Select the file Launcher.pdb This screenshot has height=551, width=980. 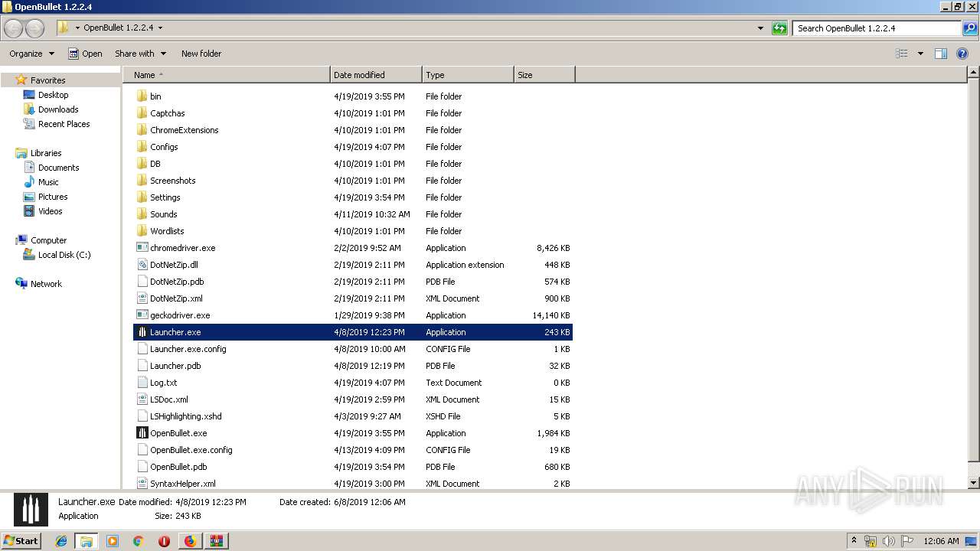tap(175, 366)
